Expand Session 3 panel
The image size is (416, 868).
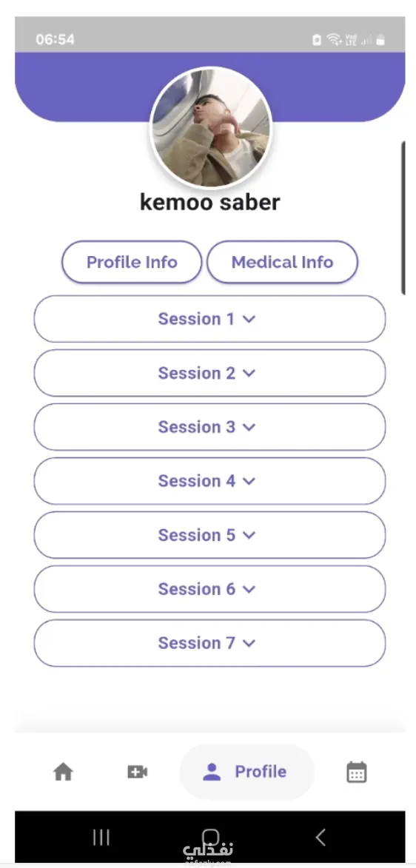pyautogui.click(x=210, y=427)
